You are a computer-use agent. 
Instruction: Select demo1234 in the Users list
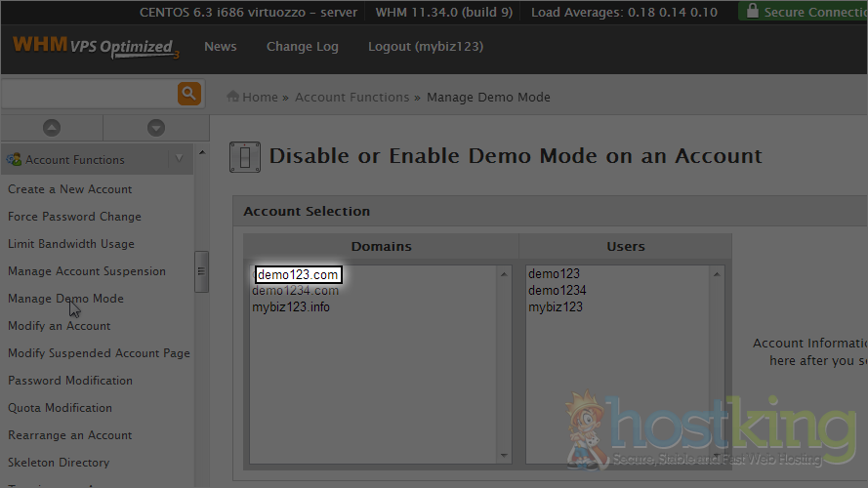tap(556, 291)
